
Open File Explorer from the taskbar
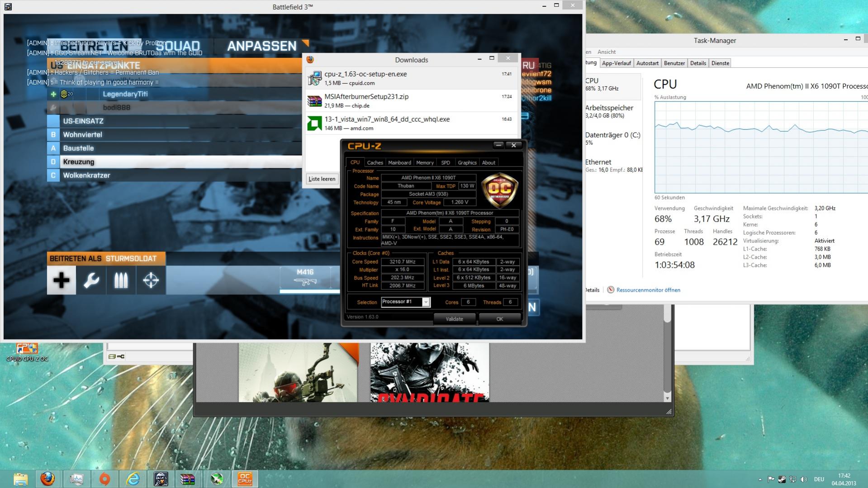point(21,479)
